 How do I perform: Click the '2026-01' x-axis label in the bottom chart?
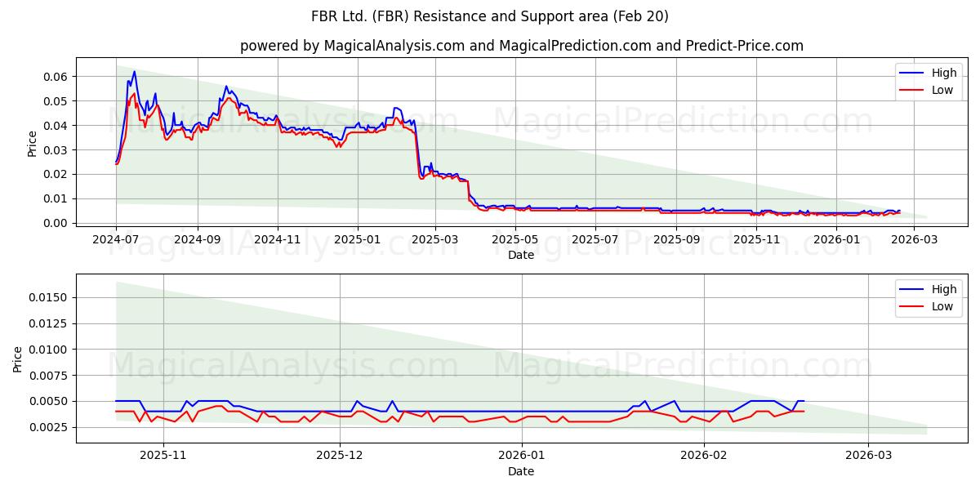[522, 456]
